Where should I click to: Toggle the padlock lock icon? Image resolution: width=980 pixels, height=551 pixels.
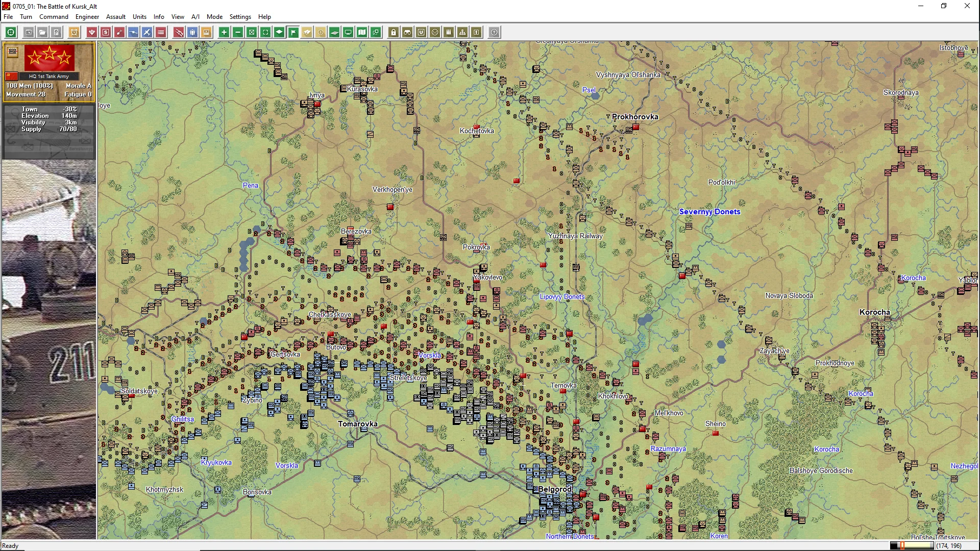(x=394, y=32)
